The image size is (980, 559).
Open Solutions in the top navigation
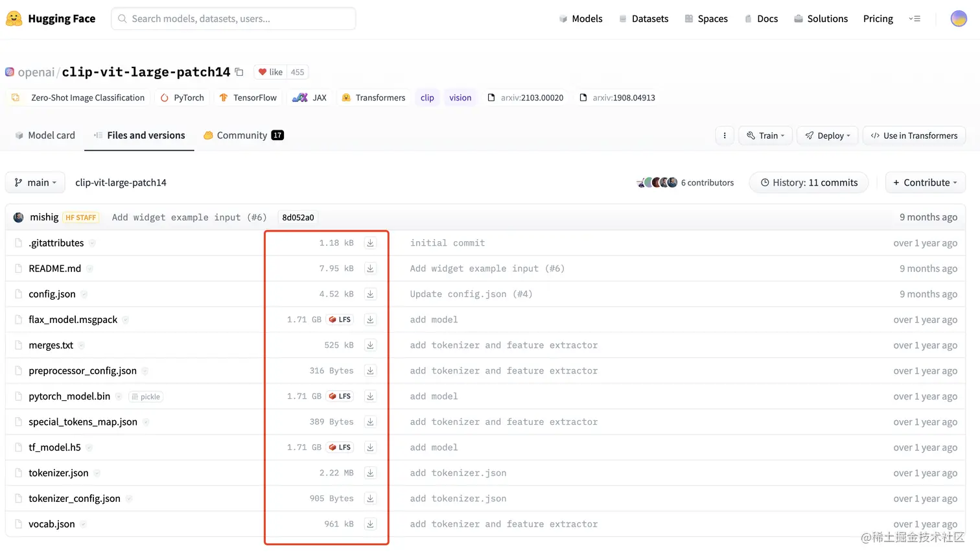click(x=821, y=19)
